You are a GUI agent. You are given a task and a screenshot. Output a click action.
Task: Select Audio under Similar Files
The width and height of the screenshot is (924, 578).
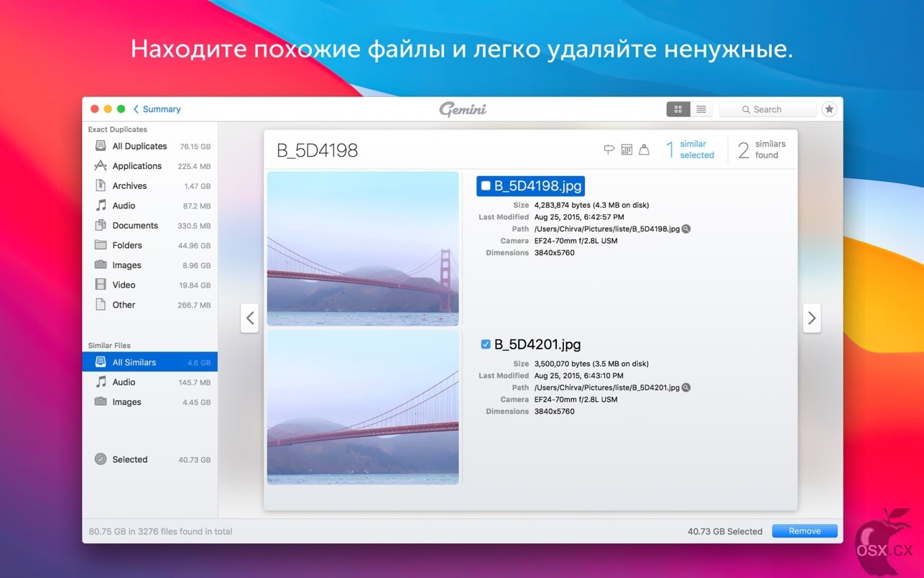coord(150,382)
